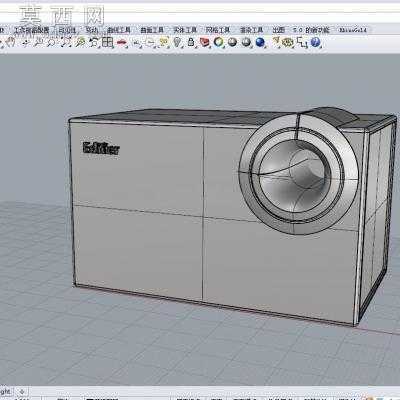Click the dimension tool icon
Image resolution: width=400 pixels, height=400 pixels.
point(302,42)
